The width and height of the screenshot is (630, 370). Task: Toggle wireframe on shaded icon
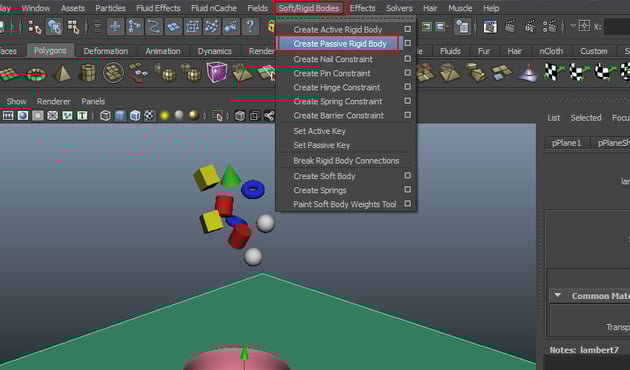(135, 116)
